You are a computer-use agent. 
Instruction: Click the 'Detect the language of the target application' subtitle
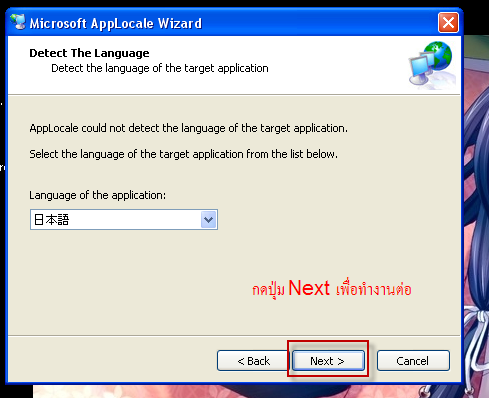160,68
